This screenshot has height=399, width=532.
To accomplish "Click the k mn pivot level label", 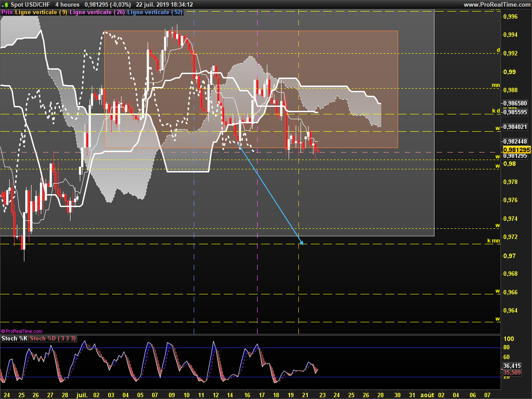I will click(493, 241).
